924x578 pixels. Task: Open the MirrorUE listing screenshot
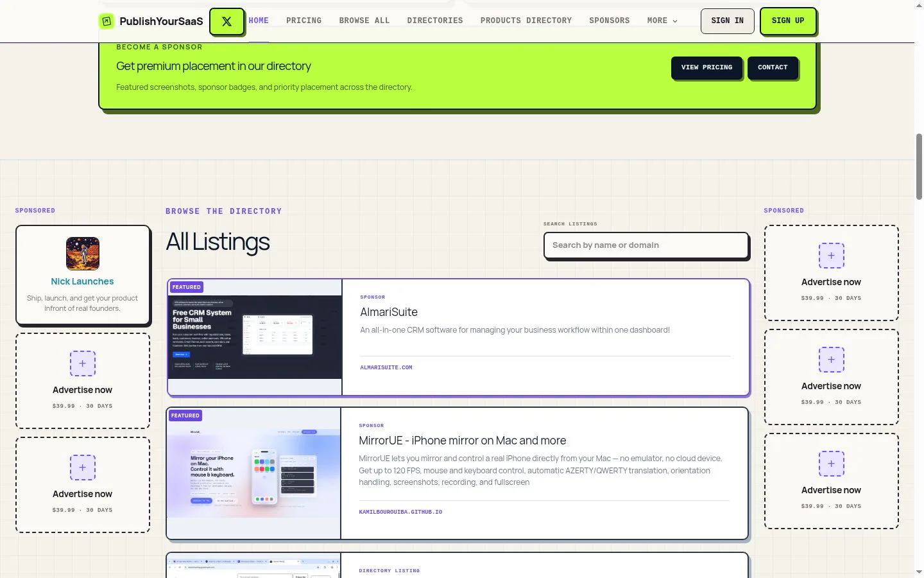point(253,473)
